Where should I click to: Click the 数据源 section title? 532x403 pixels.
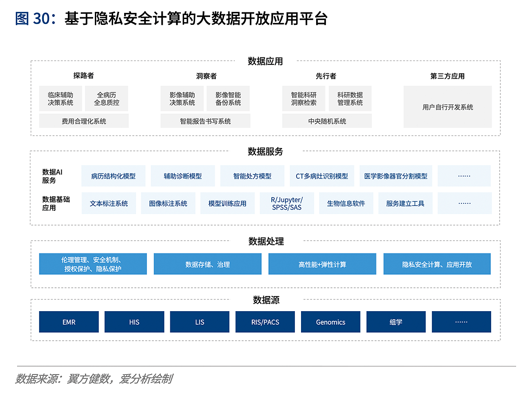click(x=266, y=300)
